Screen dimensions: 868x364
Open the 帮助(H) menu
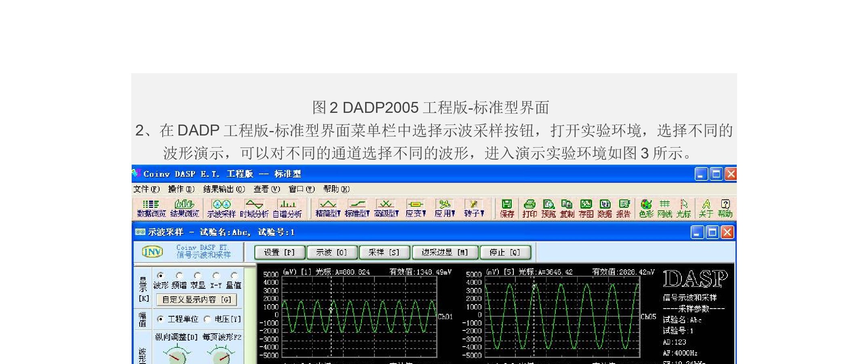pos(336,189)
